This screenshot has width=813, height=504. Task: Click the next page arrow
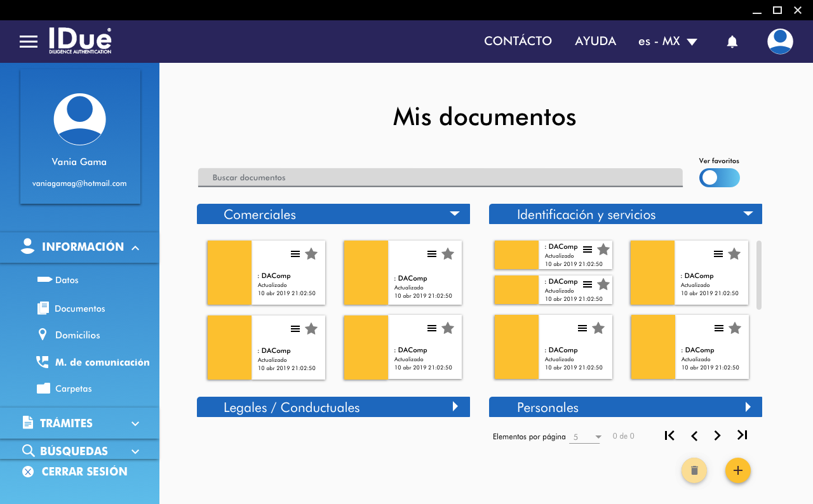(717, 435)
